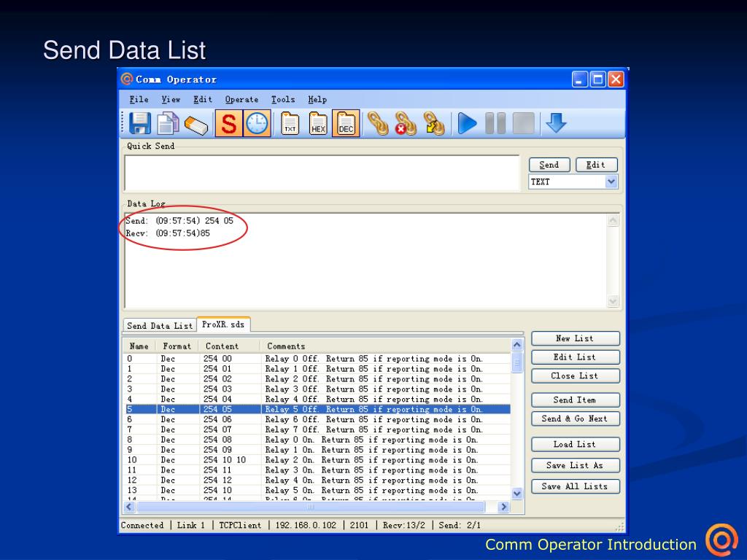This screenshot has height=560, width=747.
Task: Open the Operate menu
Action: coord(241,99)
